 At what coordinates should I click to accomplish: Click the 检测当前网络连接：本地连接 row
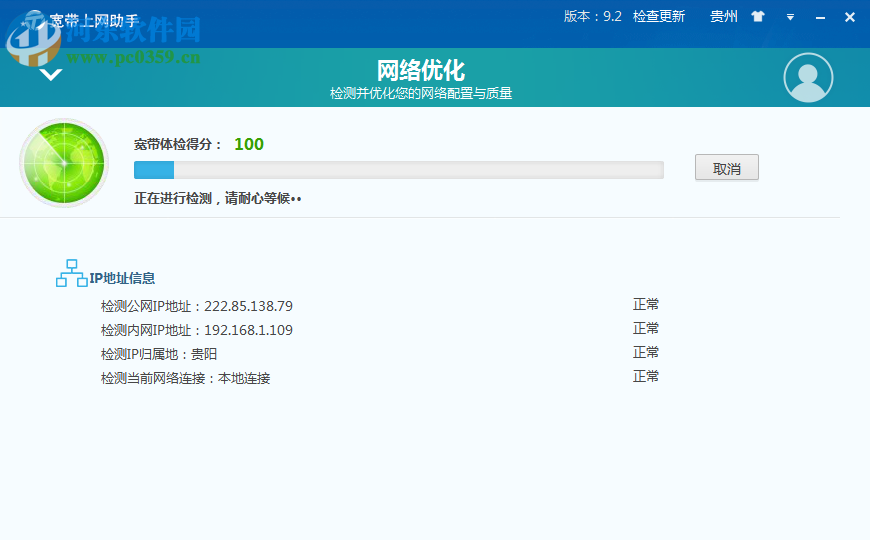click(x=185, y=378)
